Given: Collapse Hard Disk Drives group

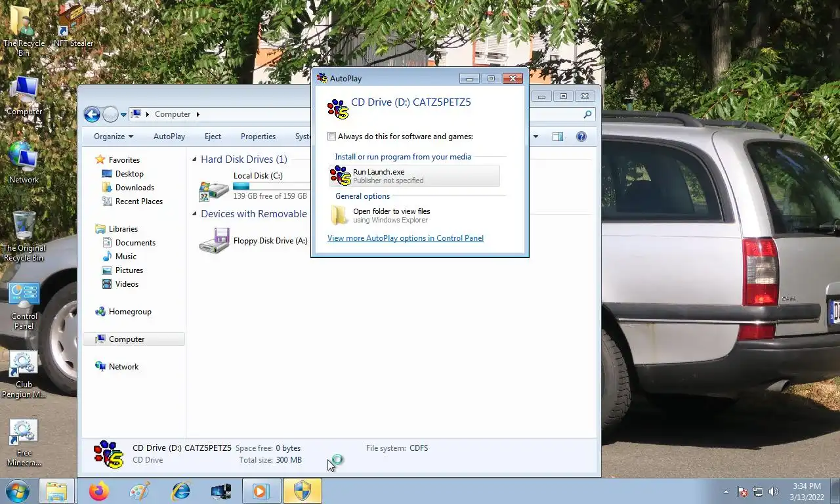Looking at the screenshot, I should 195,159.
